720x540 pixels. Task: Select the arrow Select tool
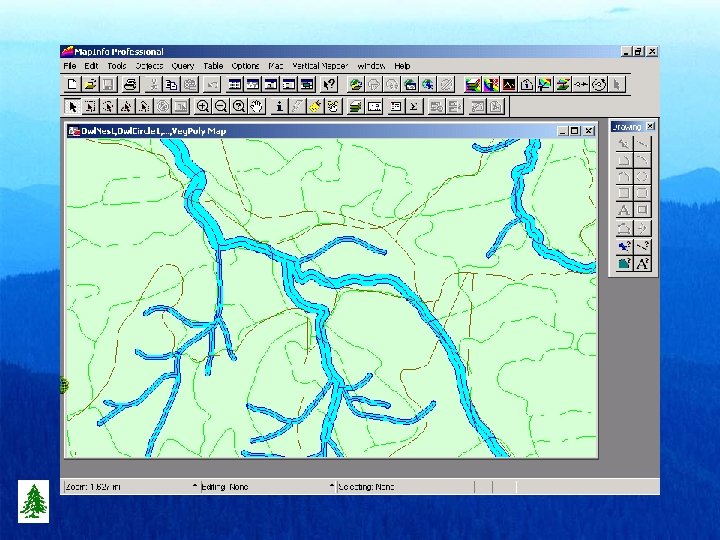click(72, 107)
